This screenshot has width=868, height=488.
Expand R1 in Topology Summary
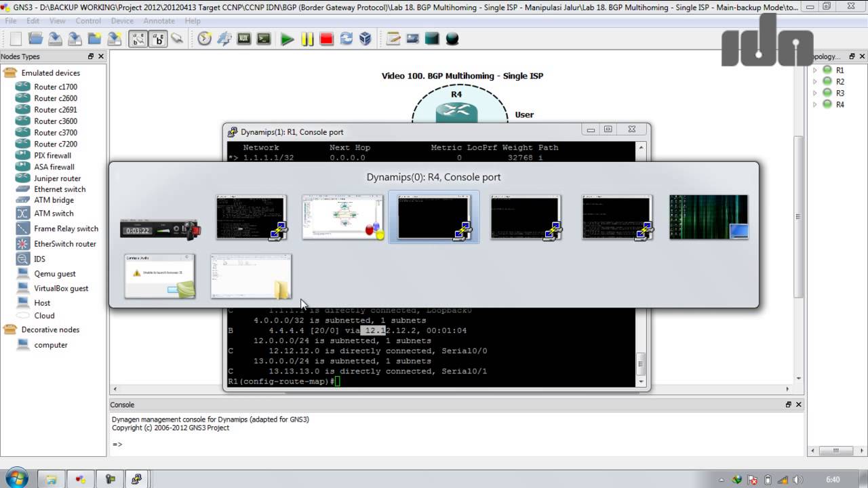tap(815, 70)
